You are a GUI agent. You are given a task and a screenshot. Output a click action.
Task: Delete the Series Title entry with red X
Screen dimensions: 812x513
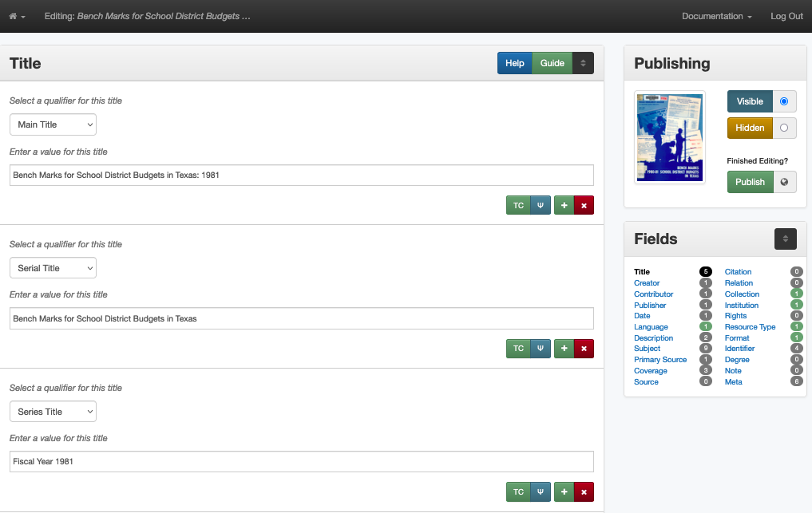coord(584,492)
